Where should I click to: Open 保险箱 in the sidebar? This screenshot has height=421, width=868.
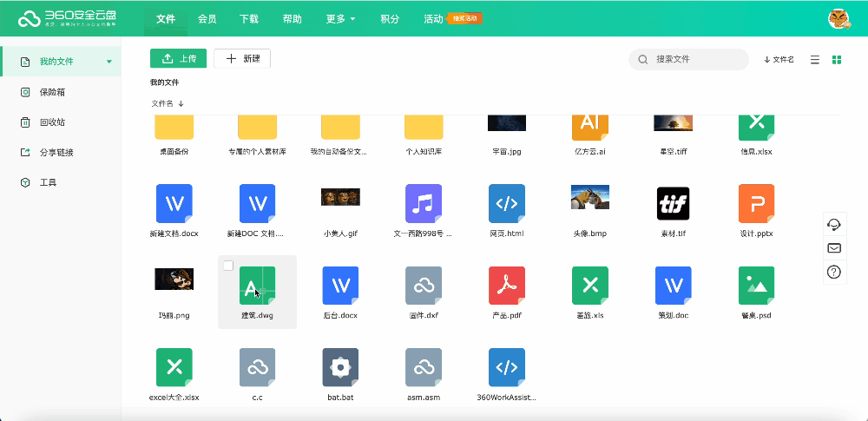[x=52, y=92]
